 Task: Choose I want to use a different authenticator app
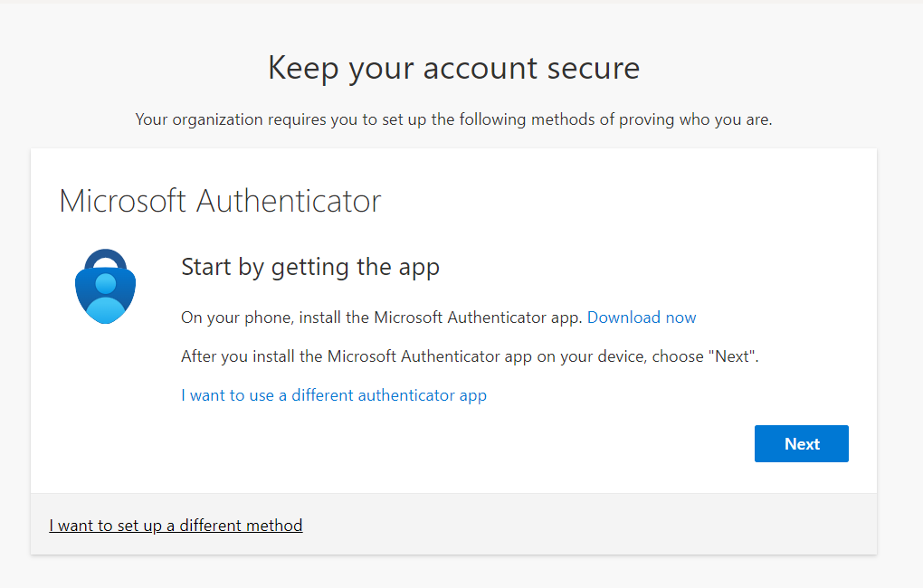coord(334,395)
